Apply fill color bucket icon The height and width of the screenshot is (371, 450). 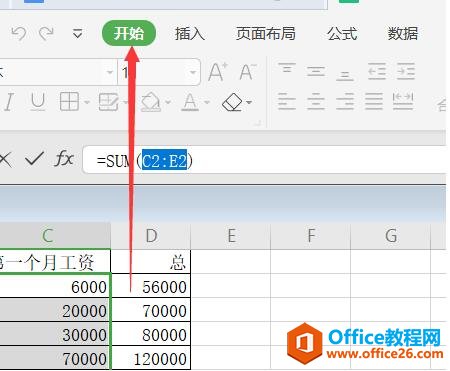[x=151, y=102]
